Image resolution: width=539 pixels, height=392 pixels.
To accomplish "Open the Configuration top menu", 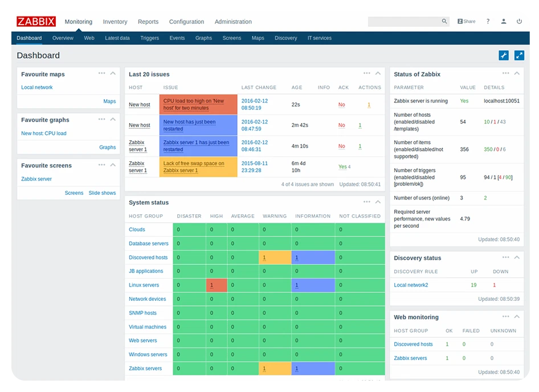I will (186, 22).
